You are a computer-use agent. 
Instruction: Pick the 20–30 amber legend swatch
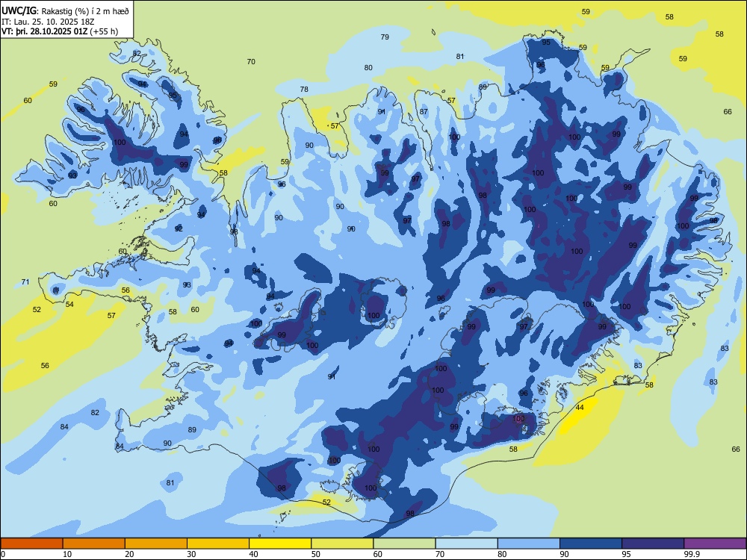point(156,544)
